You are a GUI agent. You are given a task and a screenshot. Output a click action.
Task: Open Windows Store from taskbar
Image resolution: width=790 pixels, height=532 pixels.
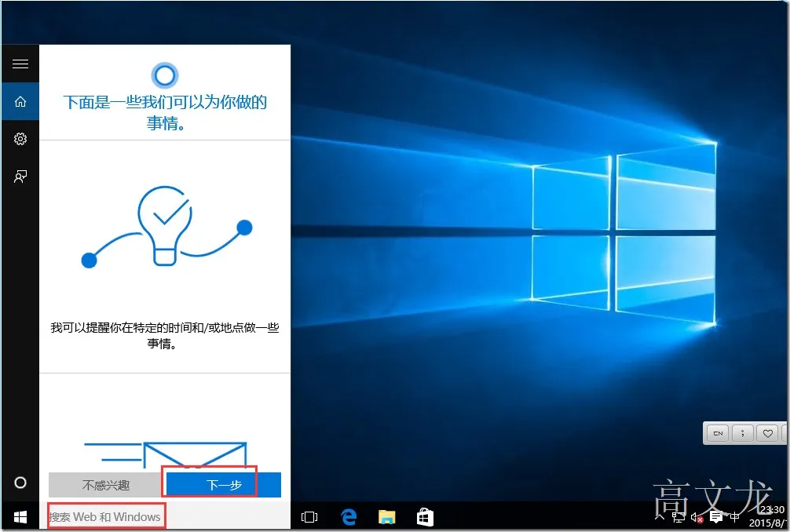point(425,517)
